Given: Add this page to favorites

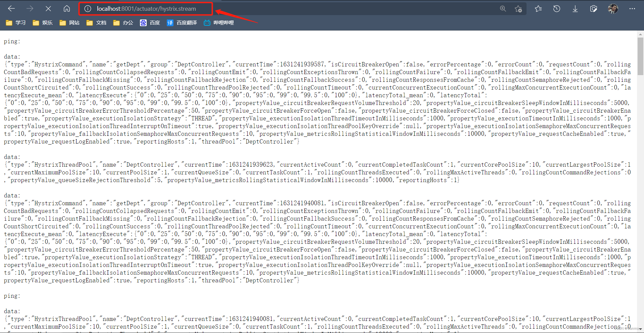Looking at the screenshot, I should [518, 9].
